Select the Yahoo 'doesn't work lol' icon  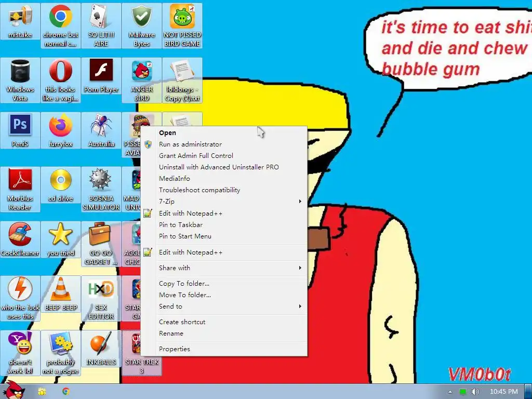click(20, 353)
